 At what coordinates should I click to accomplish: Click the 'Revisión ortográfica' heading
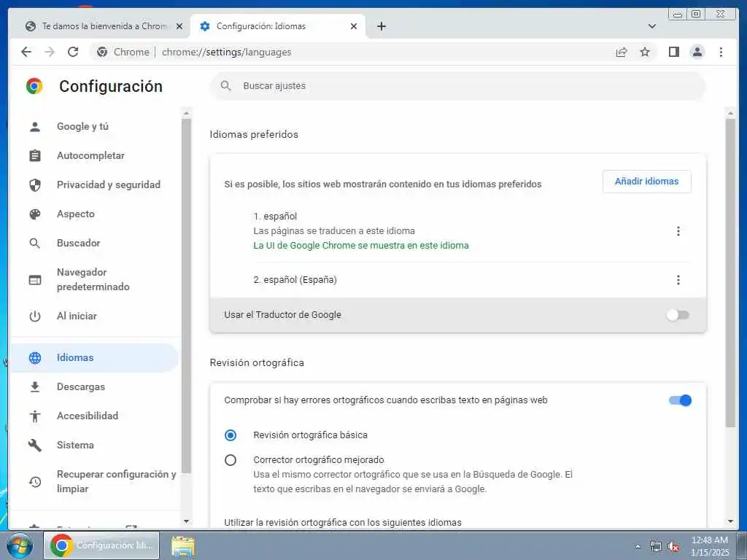(257, 363)
